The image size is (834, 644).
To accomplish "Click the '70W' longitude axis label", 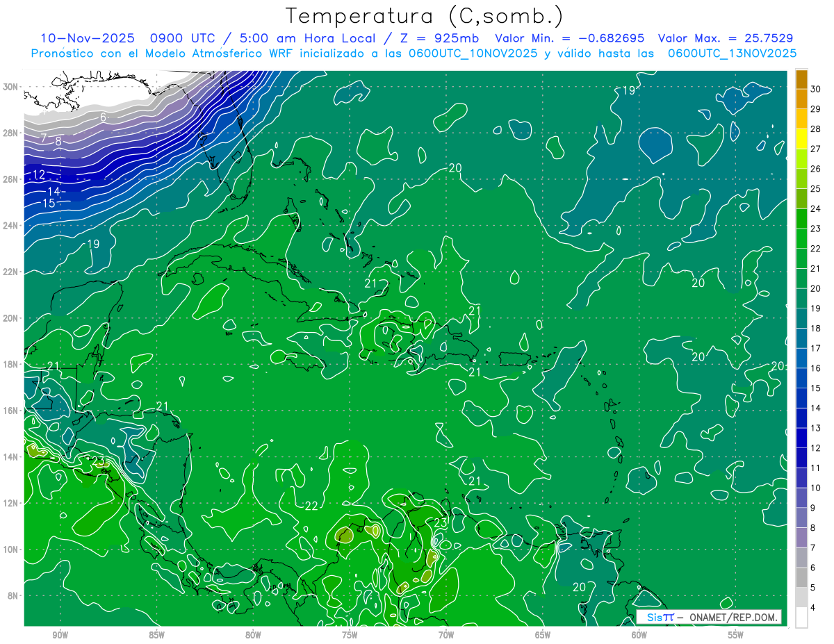I will tap(446, 636).
